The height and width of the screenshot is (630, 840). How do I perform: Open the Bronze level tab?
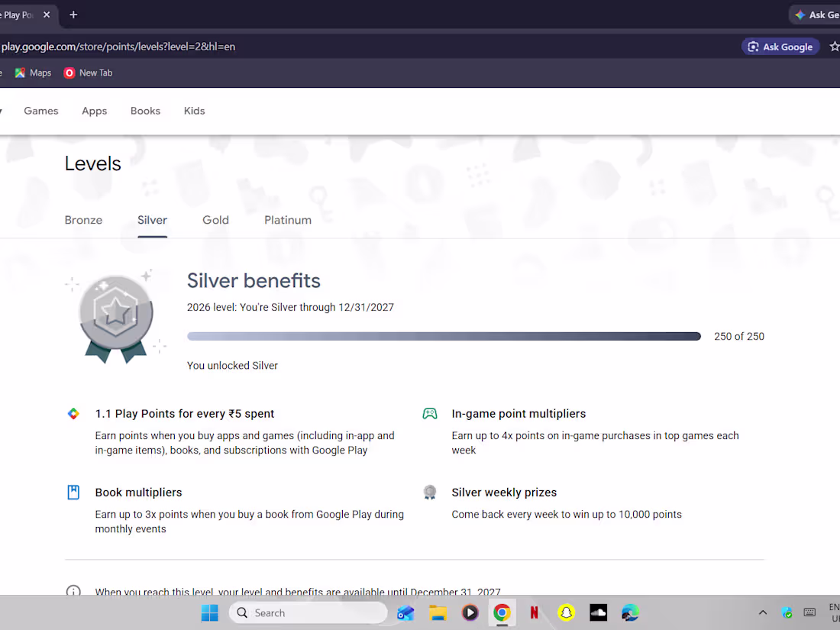tap(83, 220)
